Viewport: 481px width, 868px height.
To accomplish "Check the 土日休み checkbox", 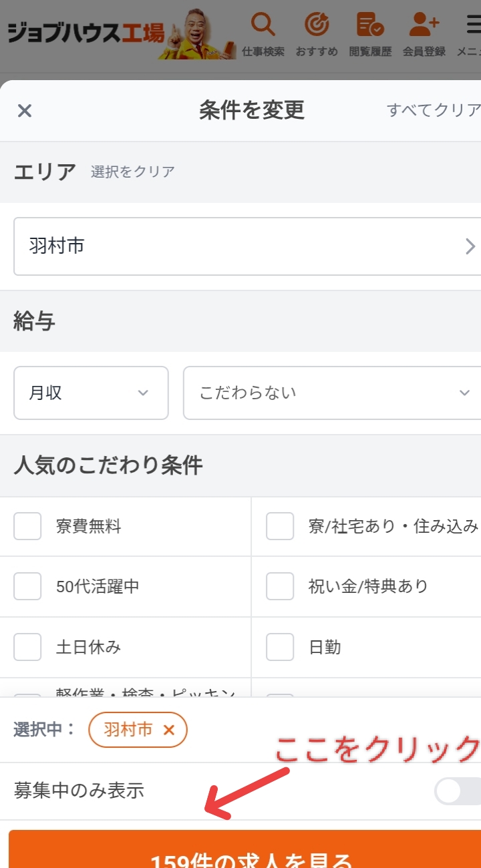I will pyautogui.click(x=27, y=647).
